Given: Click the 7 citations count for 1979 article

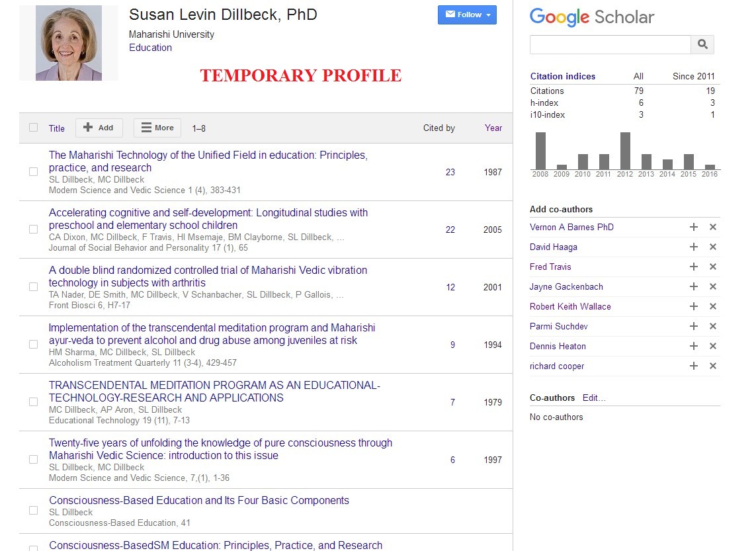Looking at the screenshot, I should tap(452, 402).
